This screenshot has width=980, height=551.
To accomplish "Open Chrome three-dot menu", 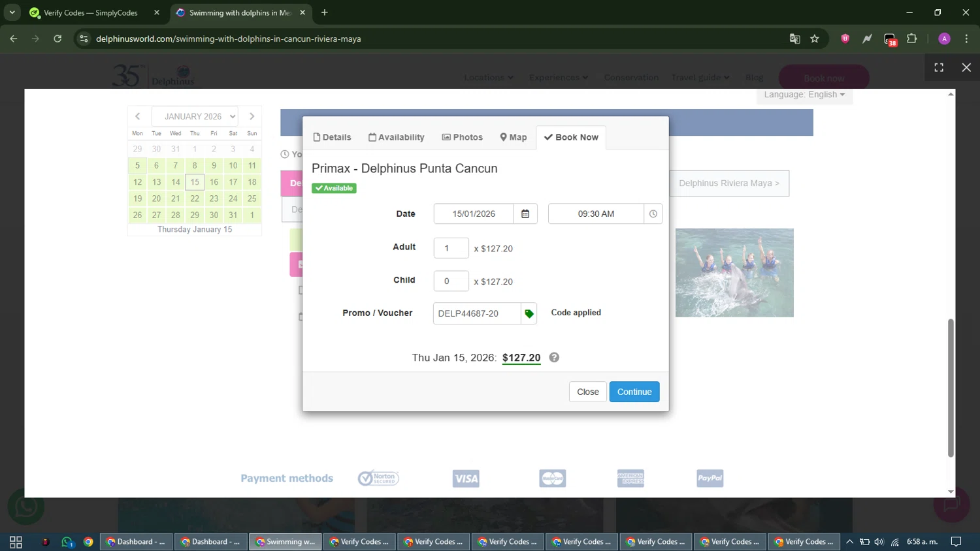I will [966, 39].
